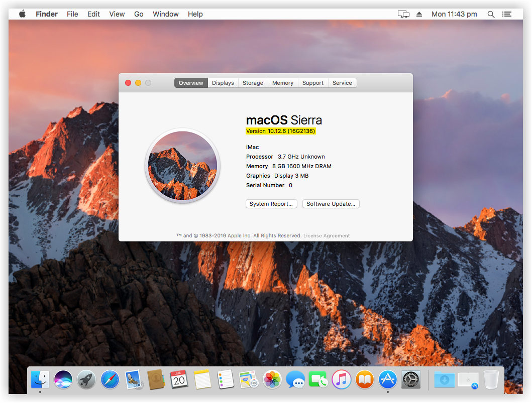Image resolution: width=532 pixels, height=403 pixels.
Task: Close the About This Mac window
Action: [x=128, y=83]
